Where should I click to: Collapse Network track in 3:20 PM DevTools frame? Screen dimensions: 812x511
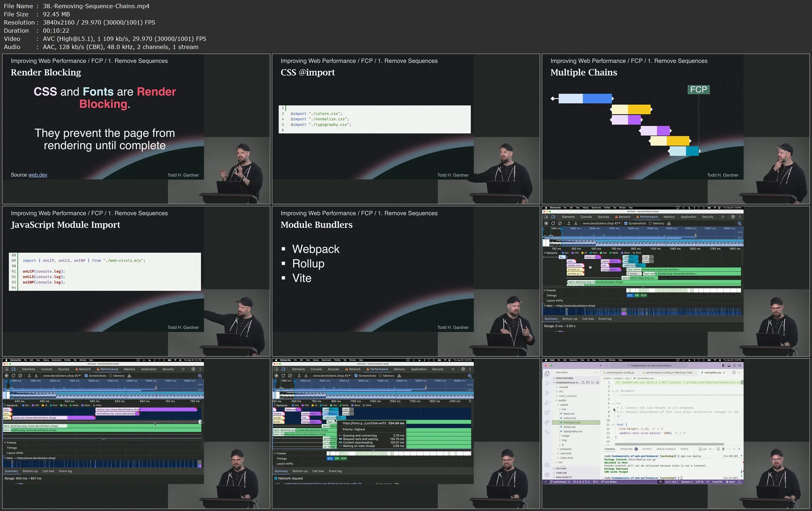[x=545, y=253]
